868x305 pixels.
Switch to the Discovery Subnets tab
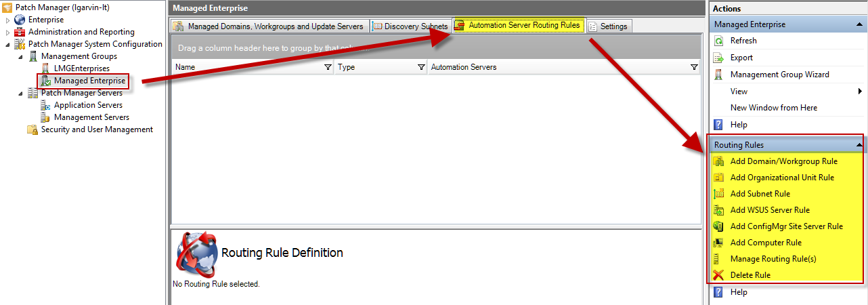pyautogui.click(x=410, y=26)
